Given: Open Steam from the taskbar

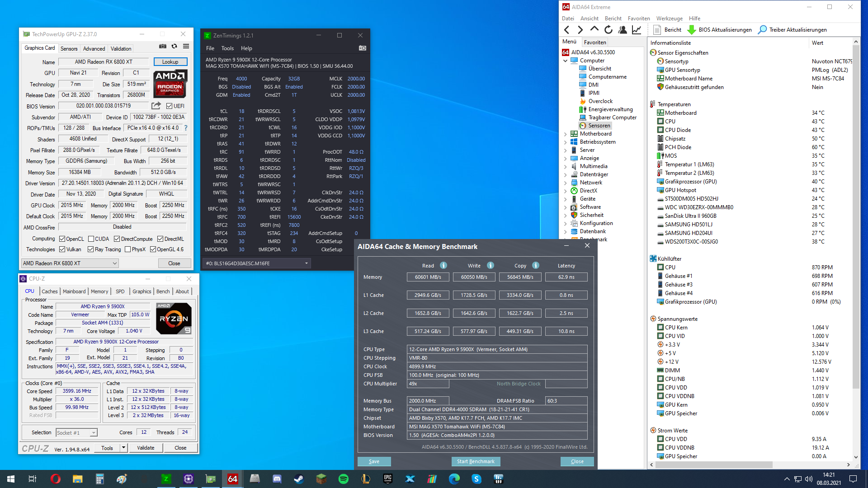Looking at the screenshot, I should pyautogui.click(x=299, y=479).
